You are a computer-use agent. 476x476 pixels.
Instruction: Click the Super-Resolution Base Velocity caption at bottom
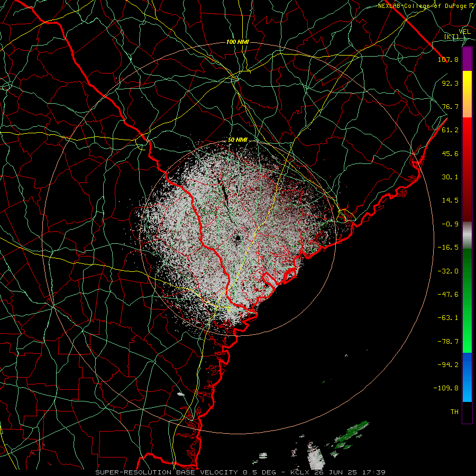241,472
